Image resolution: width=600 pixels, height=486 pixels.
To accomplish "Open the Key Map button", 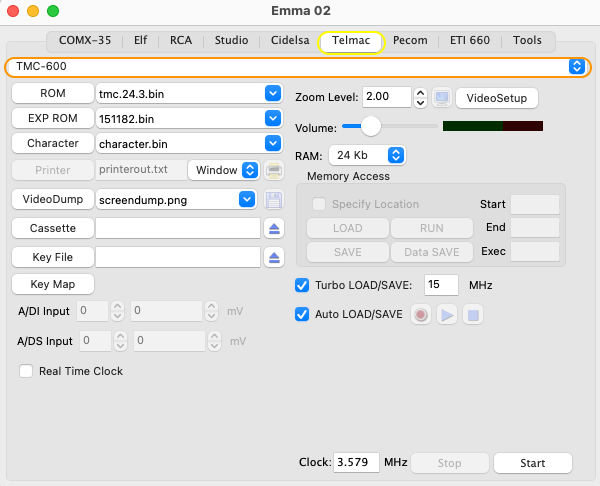I will pos(53,284).
